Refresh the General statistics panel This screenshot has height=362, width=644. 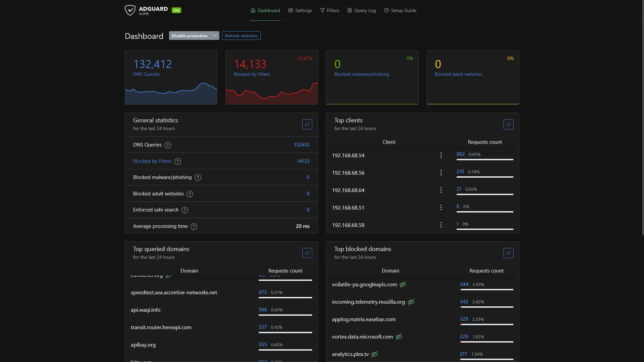coord(307,124)
